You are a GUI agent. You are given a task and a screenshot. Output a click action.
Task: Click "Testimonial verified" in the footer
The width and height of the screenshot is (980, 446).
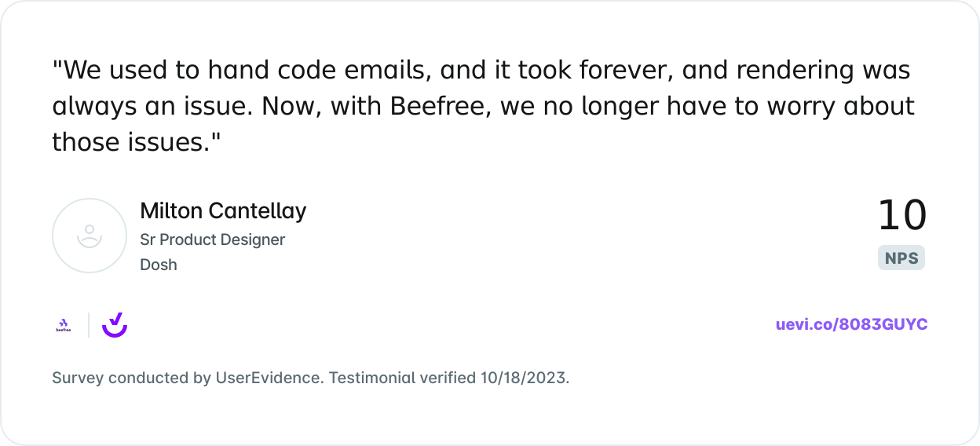[x=402, y=378]
